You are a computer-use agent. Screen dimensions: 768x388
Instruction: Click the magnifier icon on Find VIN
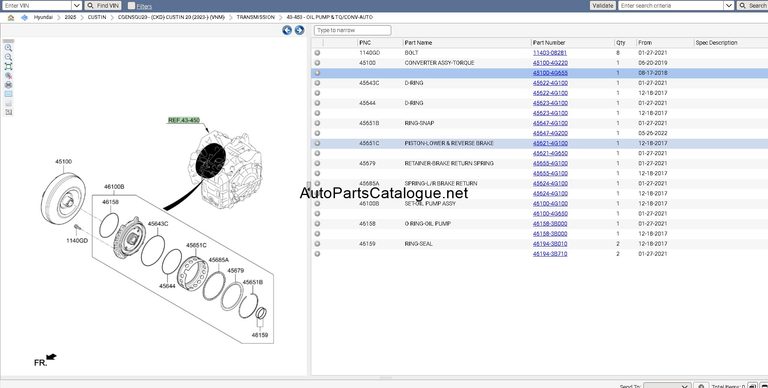point(90,5)
